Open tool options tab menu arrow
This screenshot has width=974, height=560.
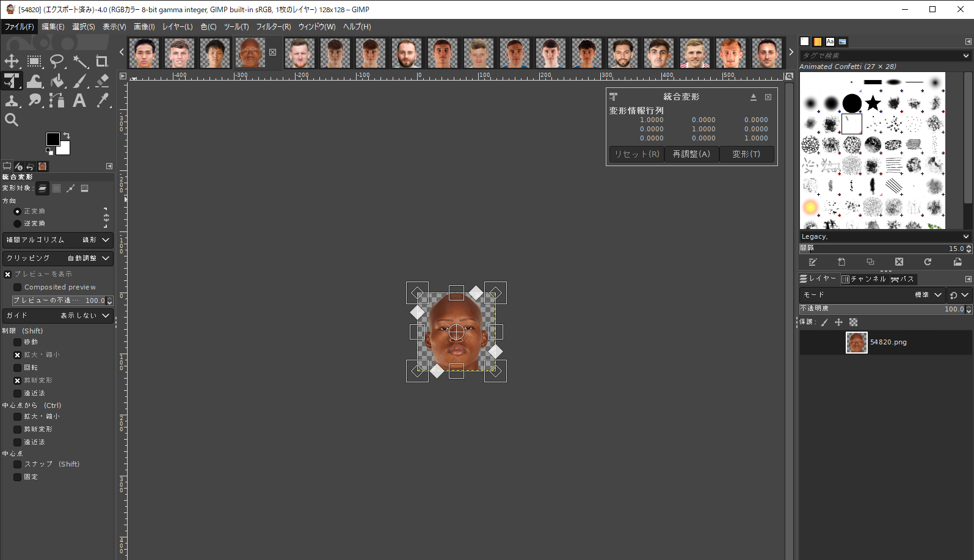pos(109,166)
